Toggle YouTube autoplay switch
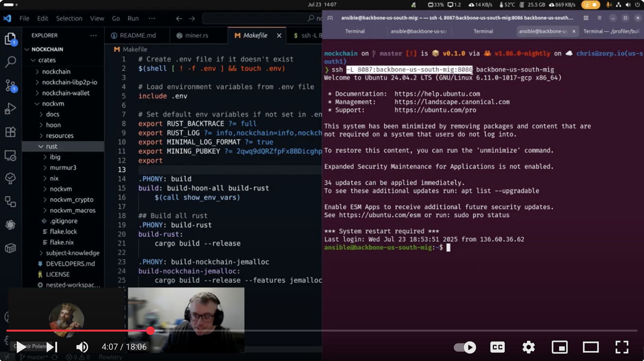 [x=465, y=347]
